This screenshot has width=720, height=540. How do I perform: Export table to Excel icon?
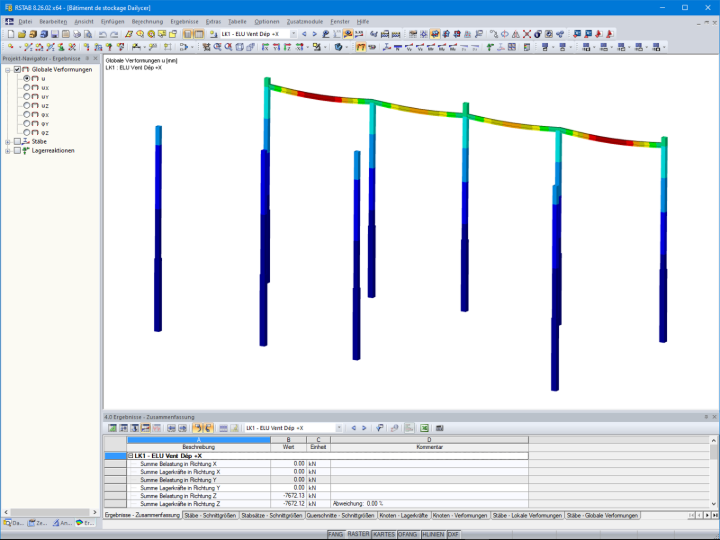(424, 428)
